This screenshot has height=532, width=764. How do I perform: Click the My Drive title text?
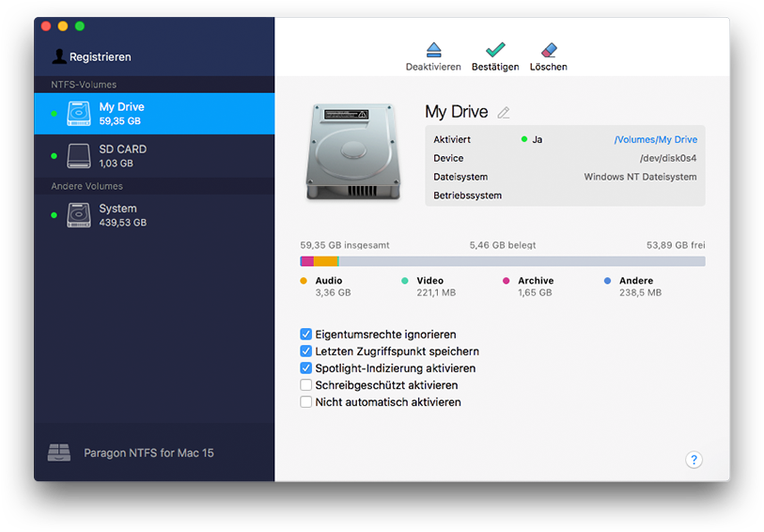456,112
